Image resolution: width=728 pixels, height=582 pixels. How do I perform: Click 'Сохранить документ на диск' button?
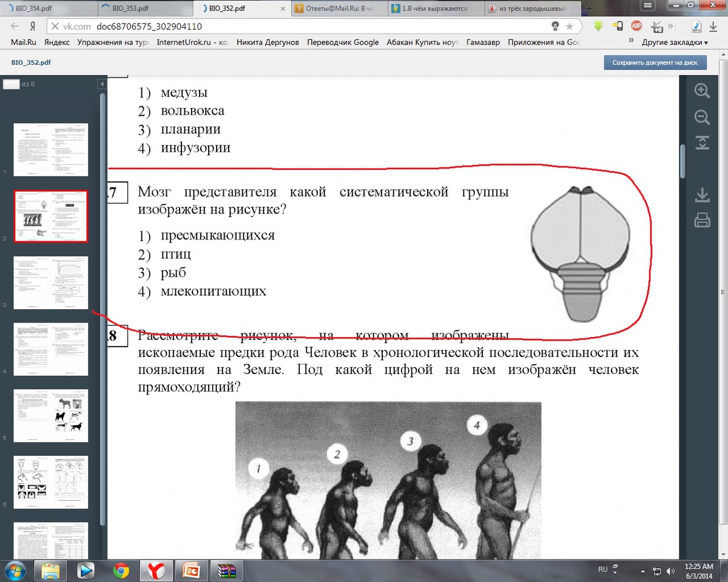655,62
